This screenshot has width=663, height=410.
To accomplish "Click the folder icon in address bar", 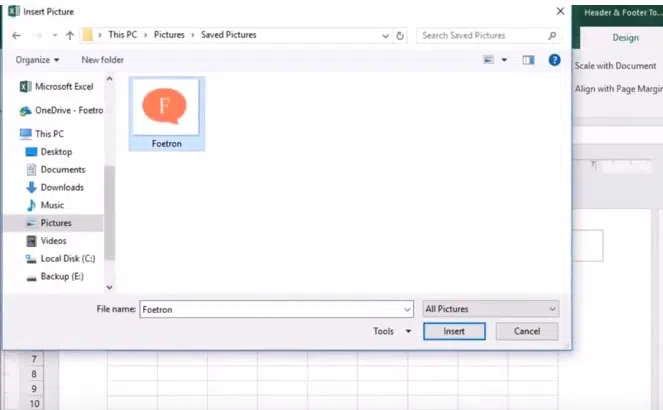I will (88, 35).
